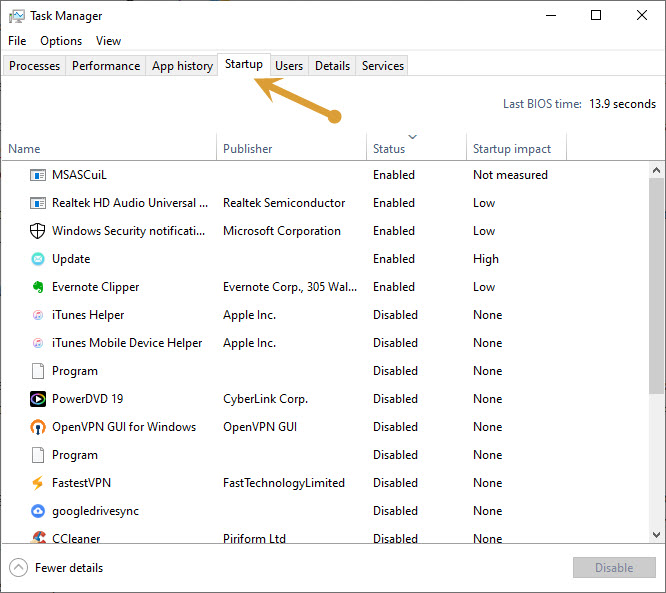The height and width of the screenshot is (593, 666).
Task: Minimize the Task Manager window
Action: click(551, 16)
